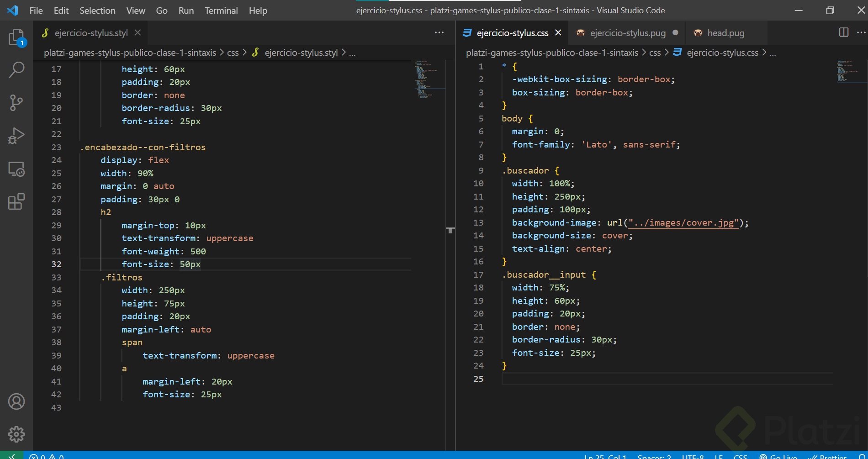Image resolution: width=868 pixels, height=459 pixels.
Task: Click Go Live in status bar
Action: coord(779,456)
